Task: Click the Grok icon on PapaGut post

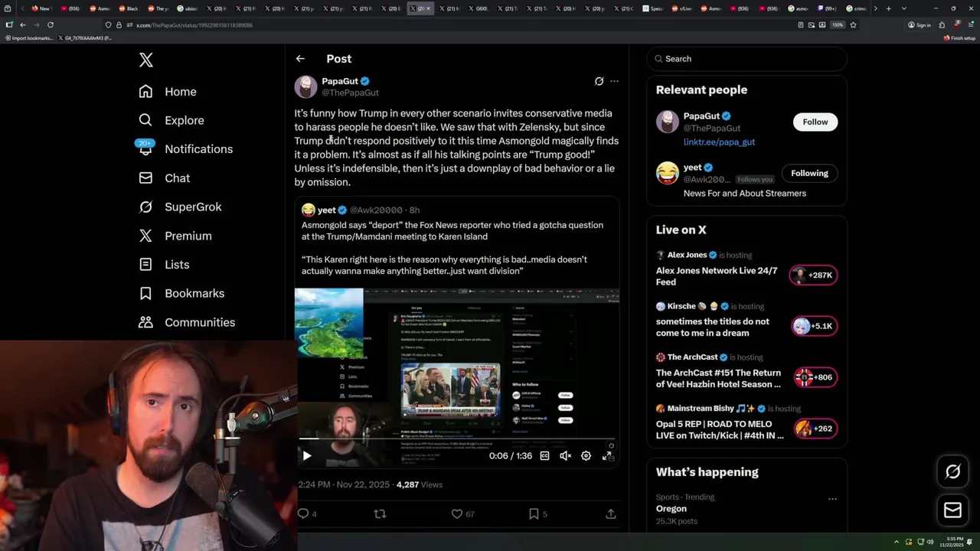Action: [x=599, y=81]
